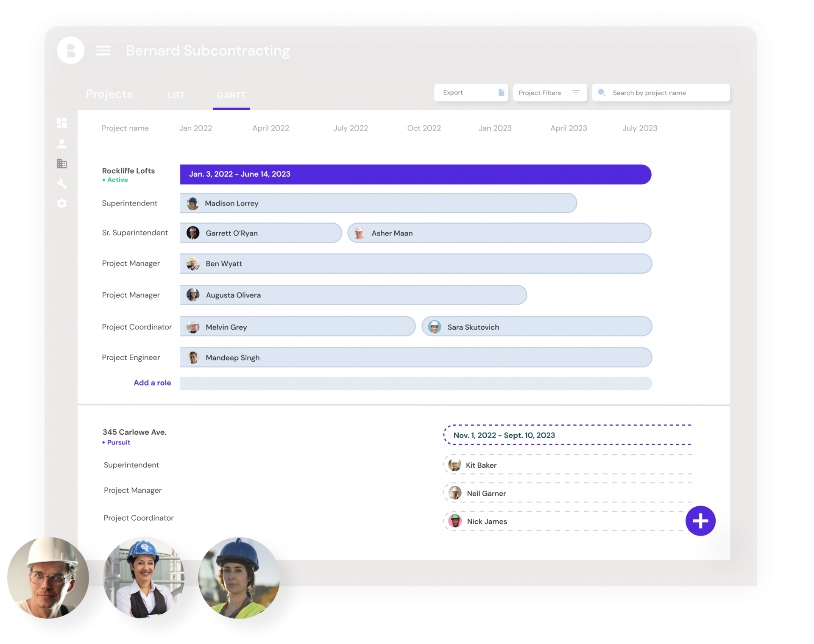
Task: Open the settings gear sidebar icon
Action: [x=62, y=204]
